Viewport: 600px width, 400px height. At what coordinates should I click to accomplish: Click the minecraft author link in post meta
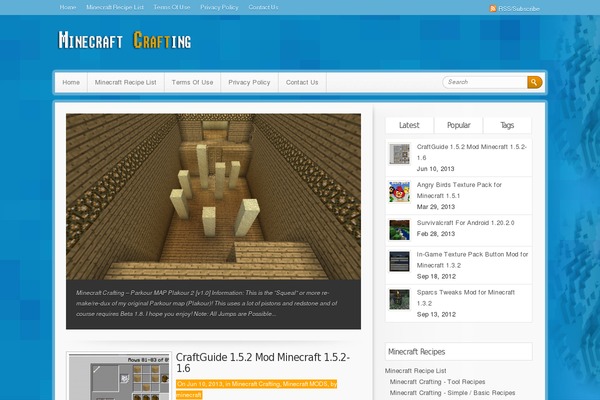pyautogui.click(x=189, y=395)
